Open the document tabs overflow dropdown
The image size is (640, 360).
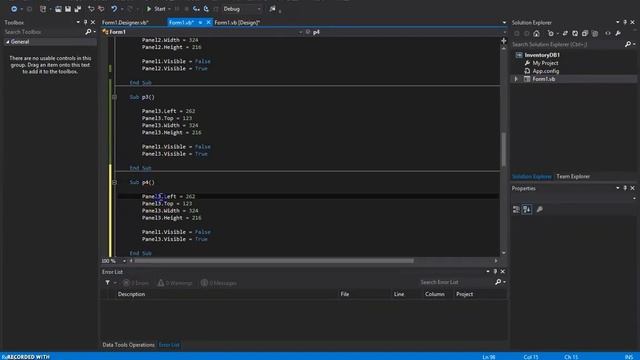(504, 22)
